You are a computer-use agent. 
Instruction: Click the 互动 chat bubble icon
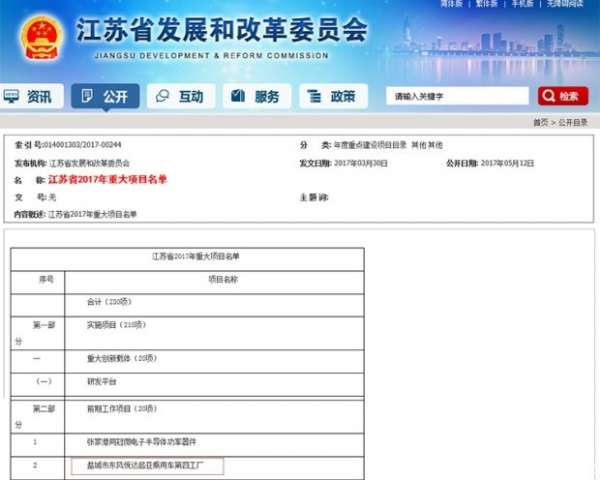pos(163,97)
